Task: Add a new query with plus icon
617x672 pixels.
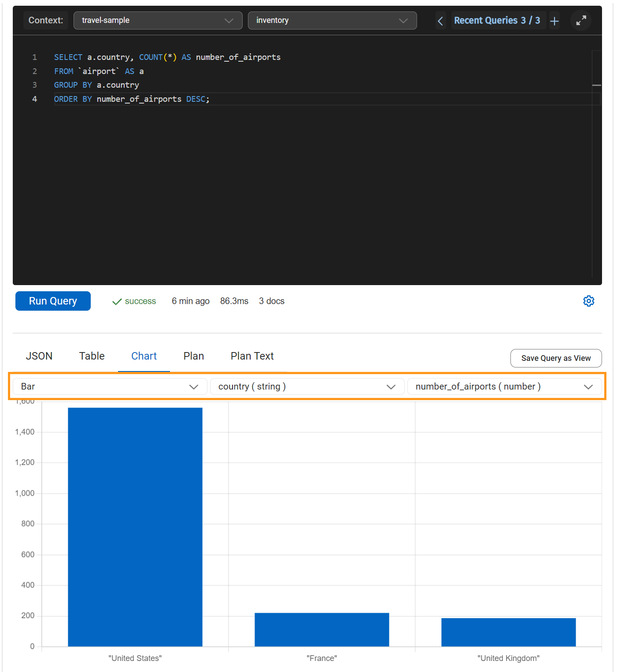Action: [554, 21]
